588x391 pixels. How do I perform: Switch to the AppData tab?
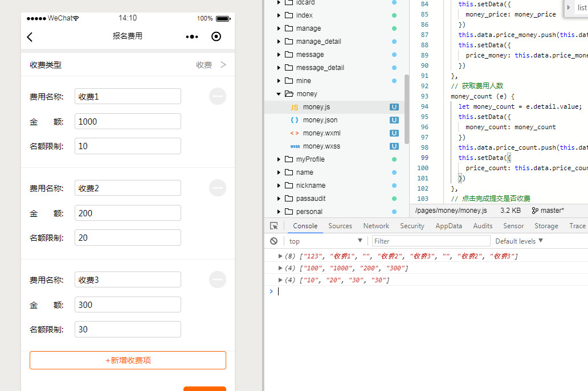pyautogui.click(x=448, y=226)
